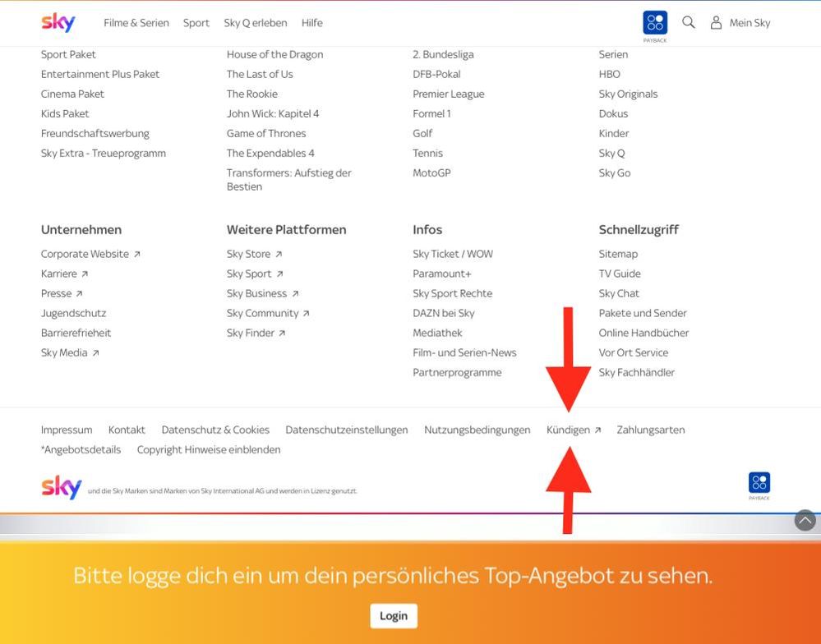
Task: Open The Last of Us link
Action: [260, 74]
